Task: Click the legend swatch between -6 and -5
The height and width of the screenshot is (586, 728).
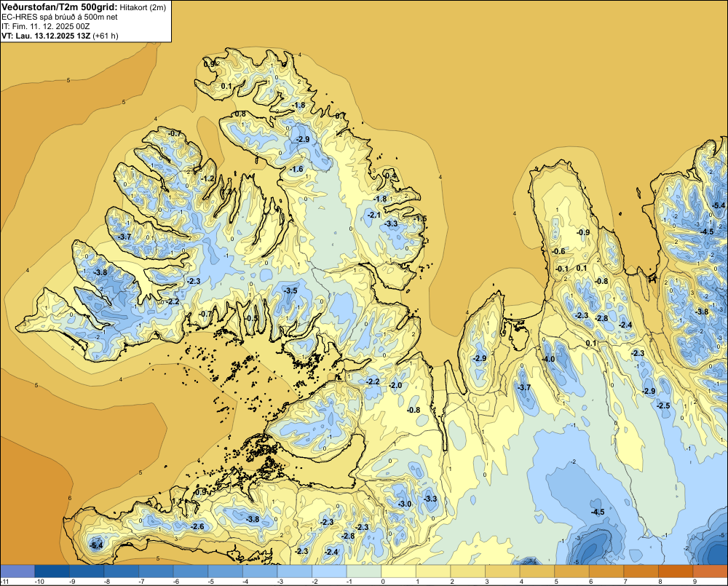Action: (x=191, y=571)
